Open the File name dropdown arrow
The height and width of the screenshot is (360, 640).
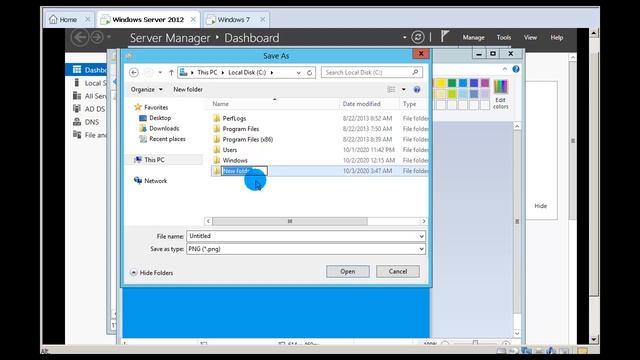[421, 236]
